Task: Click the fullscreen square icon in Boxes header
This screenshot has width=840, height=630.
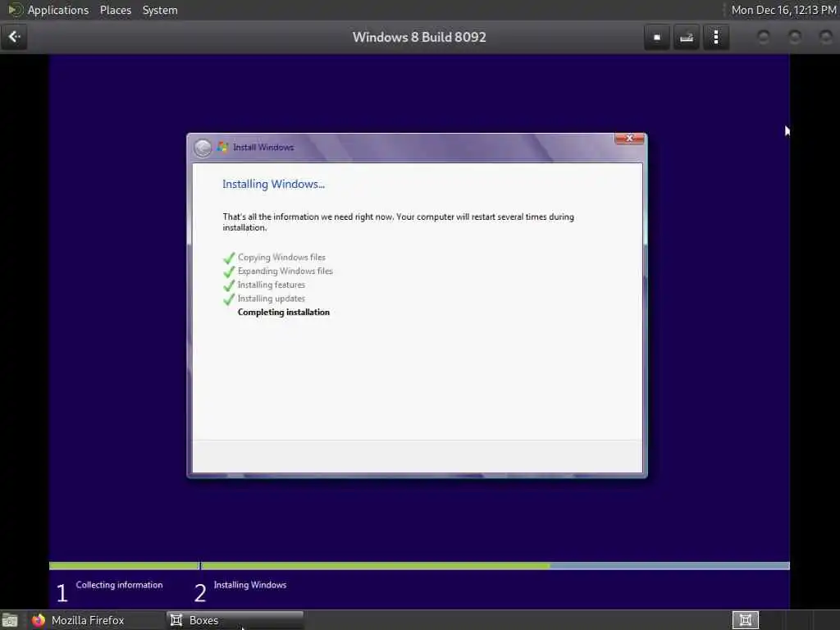Action: [x=657, y=37]
